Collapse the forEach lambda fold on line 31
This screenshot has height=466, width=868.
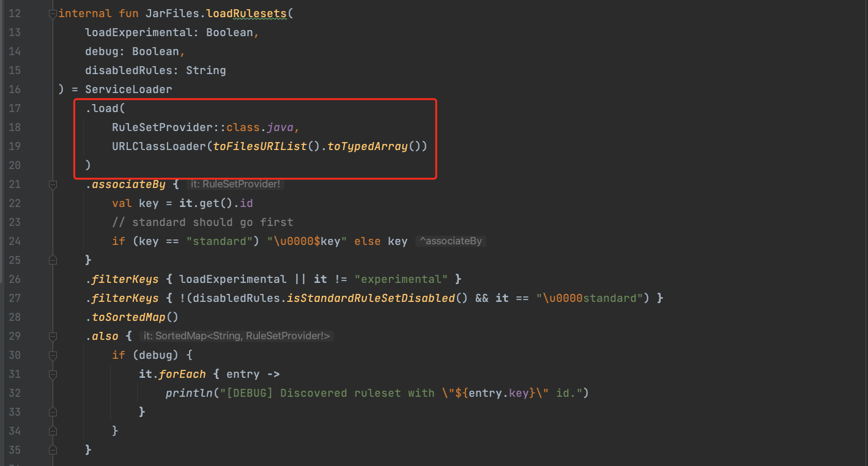point(53,374)
